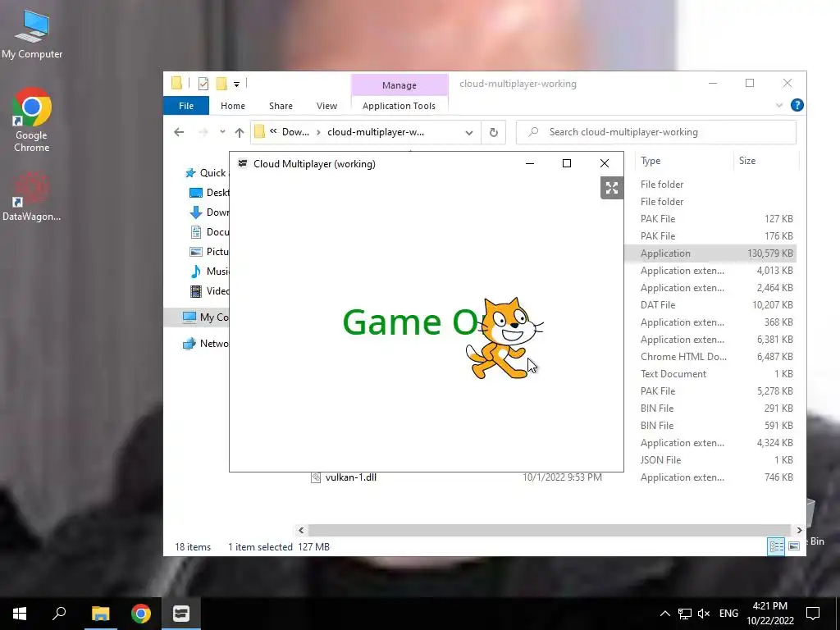Click New folder icon in quick access toolbar
Viewport: 840px width, 630px height.
tap(221, 84)
